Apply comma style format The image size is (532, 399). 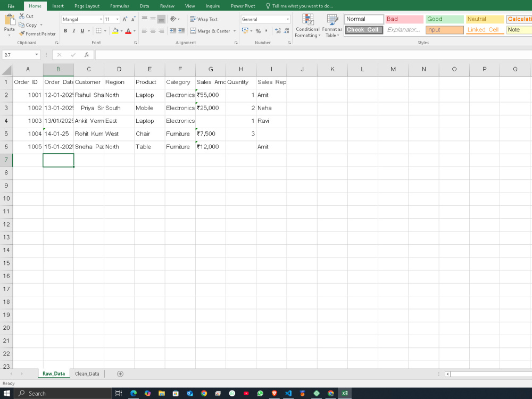267,31
